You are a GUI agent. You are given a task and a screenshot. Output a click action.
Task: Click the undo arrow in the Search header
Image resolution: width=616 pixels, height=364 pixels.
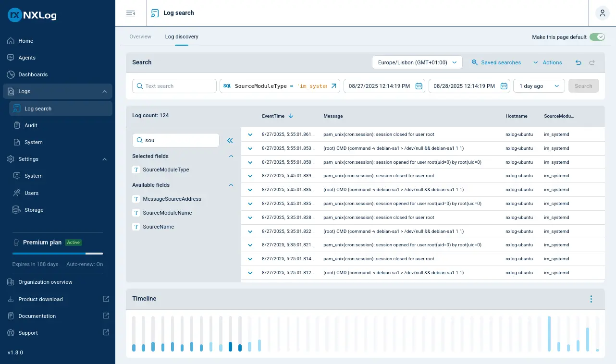pyautogui.click(x=579, y=62)
